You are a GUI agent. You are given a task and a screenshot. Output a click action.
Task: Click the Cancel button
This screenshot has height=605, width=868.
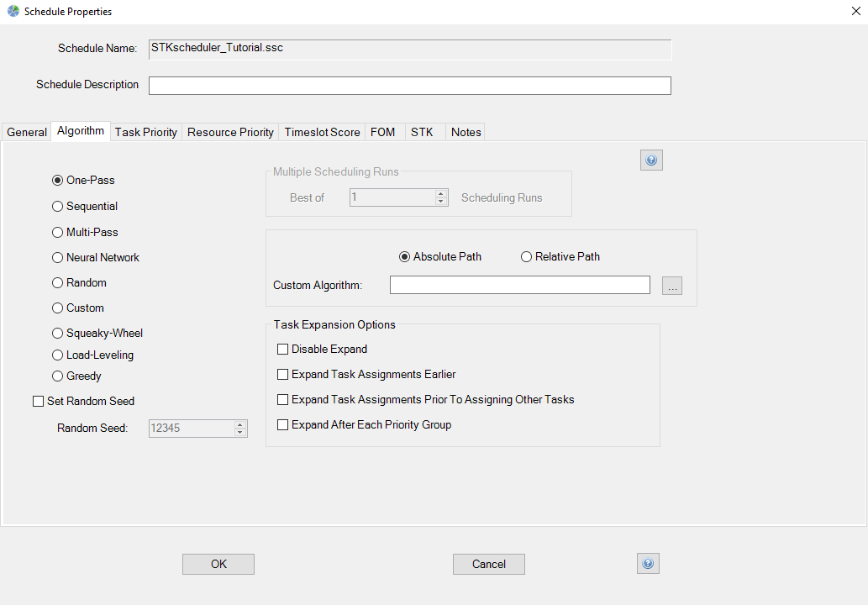pos(488,564)
